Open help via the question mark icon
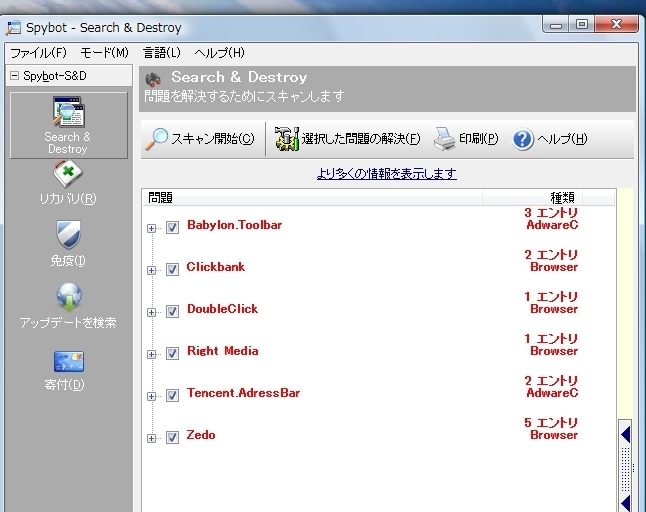 (x=523, y=139)
